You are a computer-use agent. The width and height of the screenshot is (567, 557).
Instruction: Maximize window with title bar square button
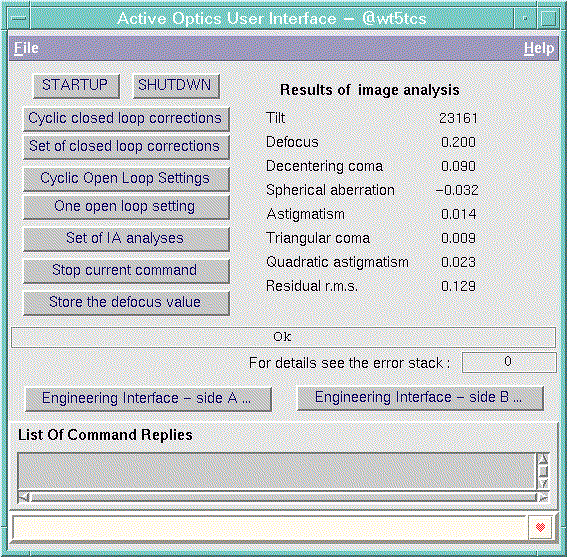pyautogui.click(x=549, y=18)
